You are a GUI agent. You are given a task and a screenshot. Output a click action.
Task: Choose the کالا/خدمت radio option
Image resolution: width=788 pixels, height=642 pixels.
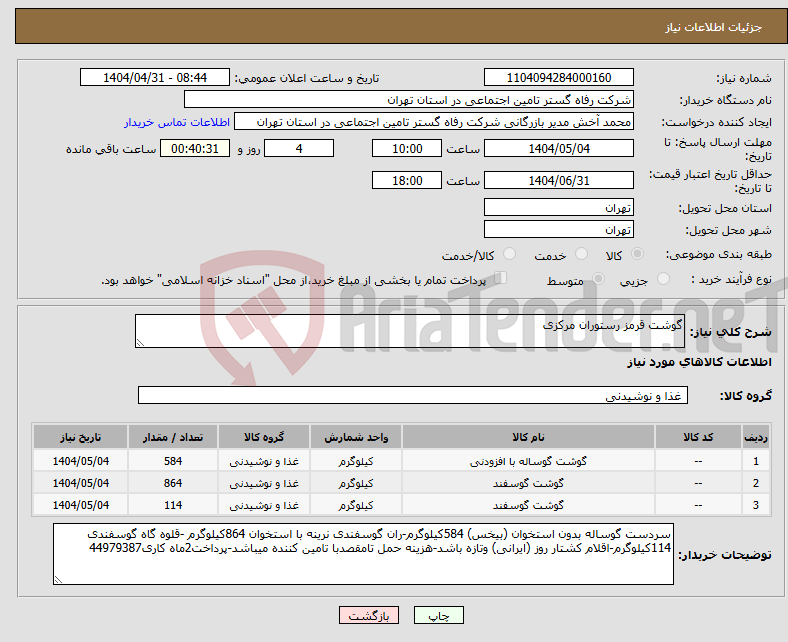point(509,255)
